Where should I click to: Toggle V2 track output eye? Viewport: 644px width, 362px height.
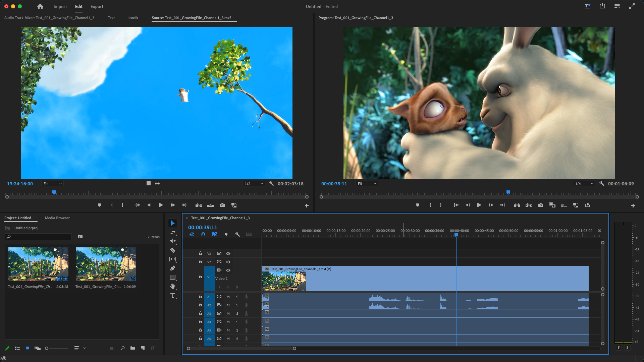tap(228, 262)
